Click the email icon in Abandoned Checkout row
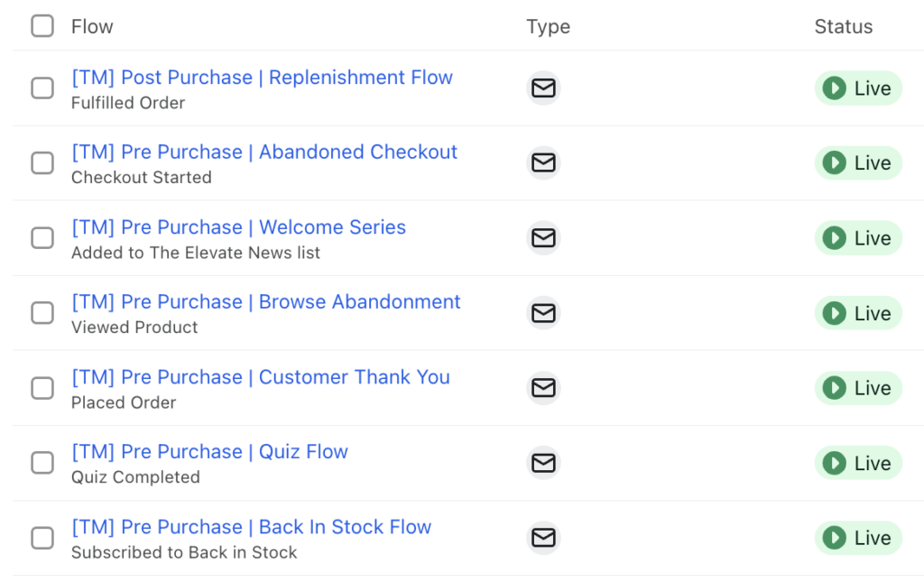This screenshot has height=582, width=924. click(543, 163)
